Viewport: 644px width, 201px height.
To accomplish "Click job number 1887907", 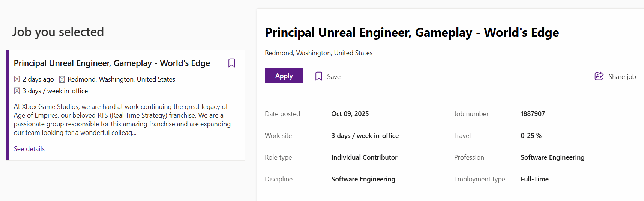I will coord(533,114).
